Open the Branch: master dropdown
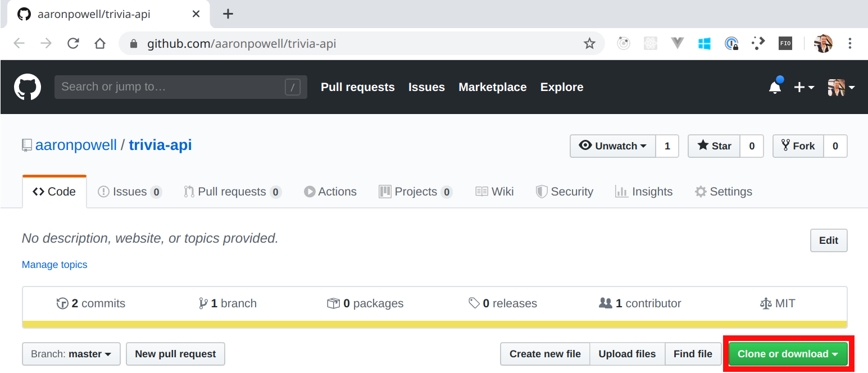868x373 pixels. pyautogui.click(x=71, y=354)
